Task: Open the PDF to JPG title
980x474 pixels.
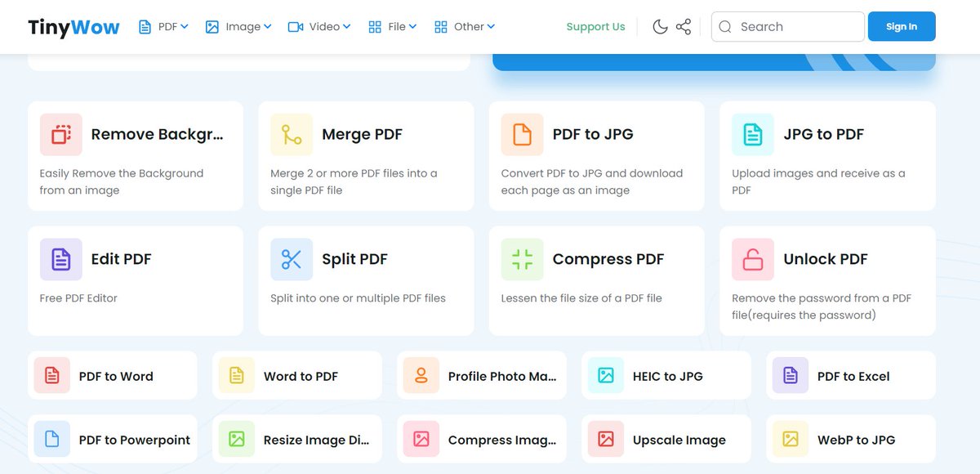Action: [x=593, y=134]
